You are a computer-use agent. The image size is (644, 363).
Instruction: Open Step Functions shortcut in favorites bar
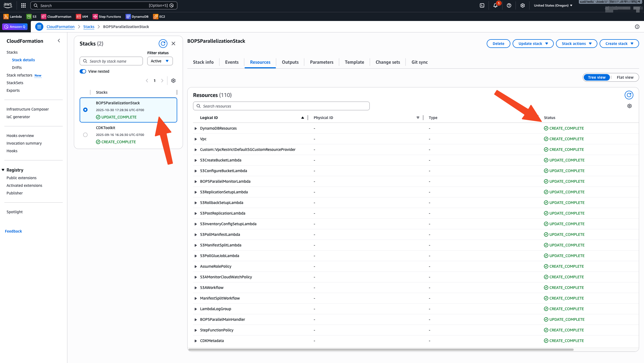point(107,17)
